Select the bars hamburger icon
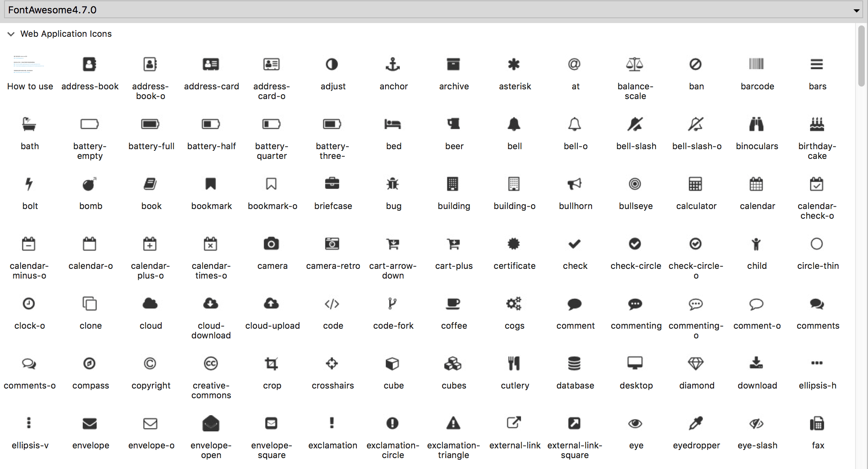This screenshot has height=469, width=868. click(817, 64)
